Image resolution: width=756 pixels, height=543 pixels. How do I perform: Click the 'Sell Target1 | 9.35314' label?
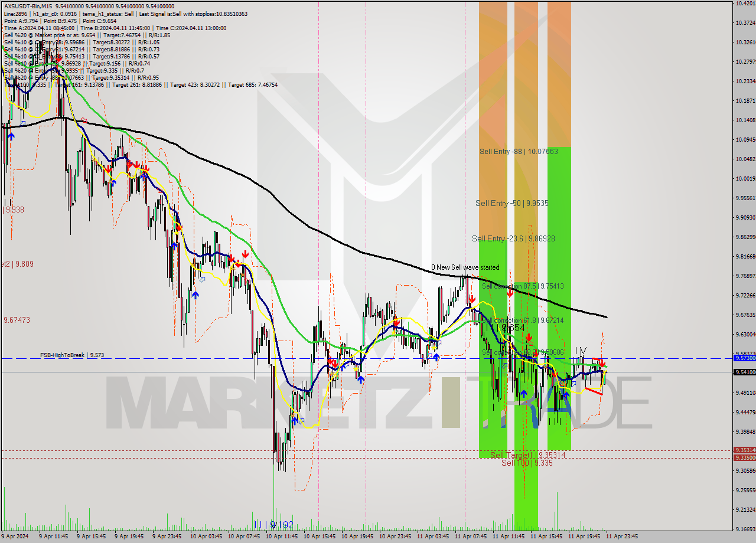pos(527,455)
